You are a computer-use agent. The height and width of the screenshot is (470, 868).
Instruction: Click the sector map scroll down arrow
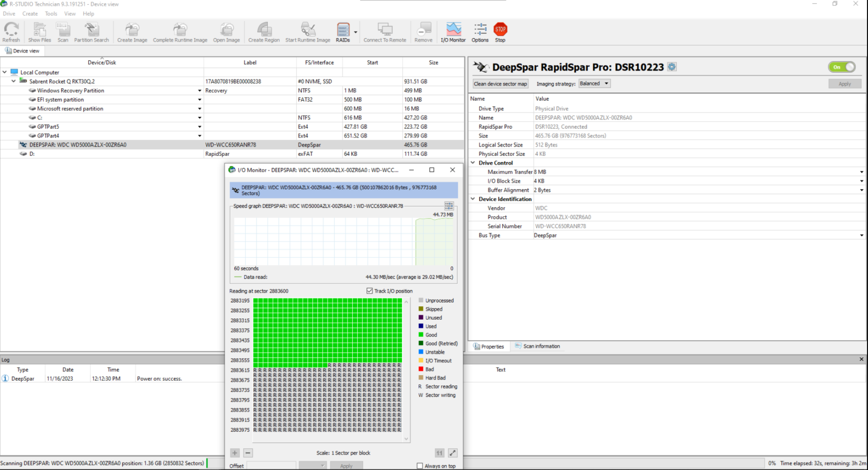pyautogui.click(x=406, y=439)
